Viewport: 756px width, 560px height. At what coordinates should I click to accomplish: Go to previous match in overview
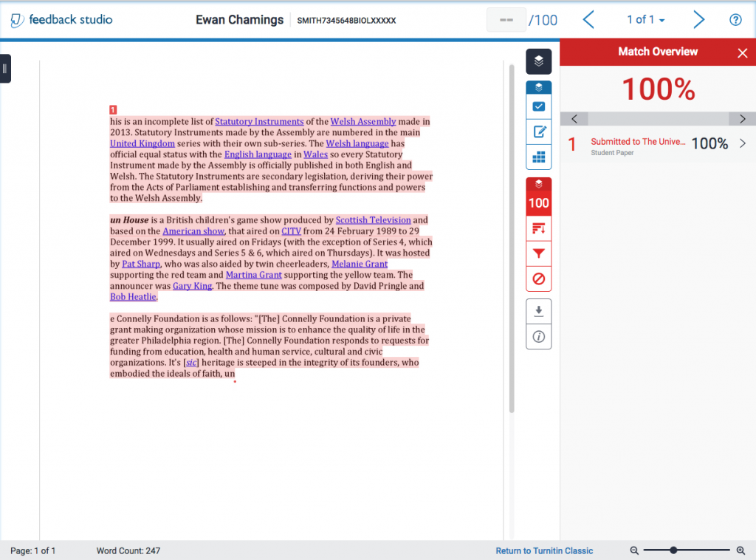coord(574,119)
